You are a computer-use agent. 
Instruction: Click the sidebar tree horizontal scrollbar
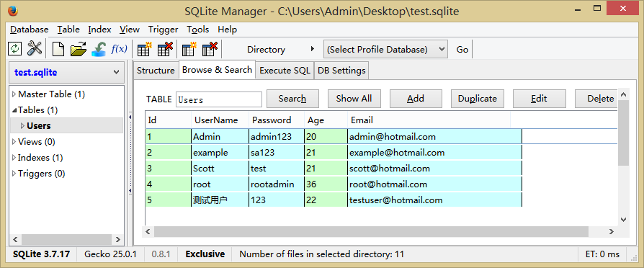(x=66, y=240)
